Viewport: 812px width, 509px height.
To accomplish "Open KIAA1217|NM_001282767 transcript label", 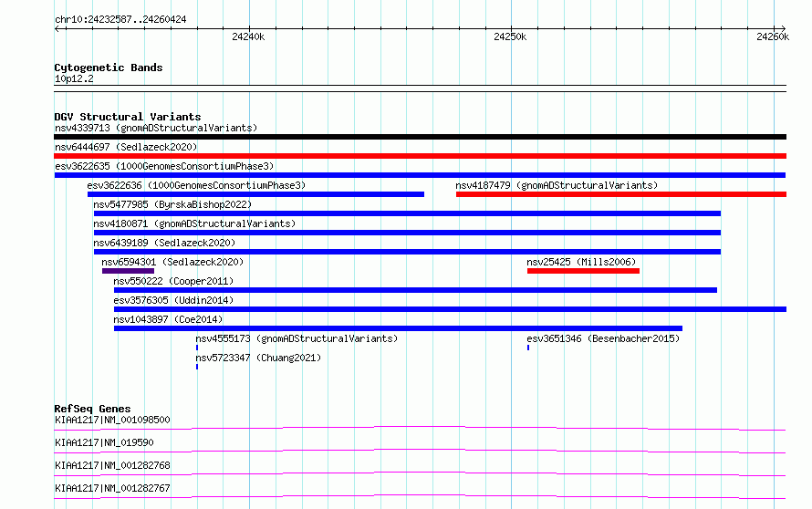I will pos(112,488).
